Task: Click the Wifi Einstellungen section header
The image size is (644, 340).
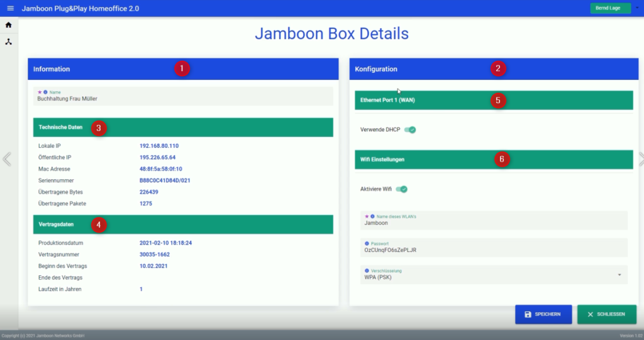Action: tap(494, 160)
